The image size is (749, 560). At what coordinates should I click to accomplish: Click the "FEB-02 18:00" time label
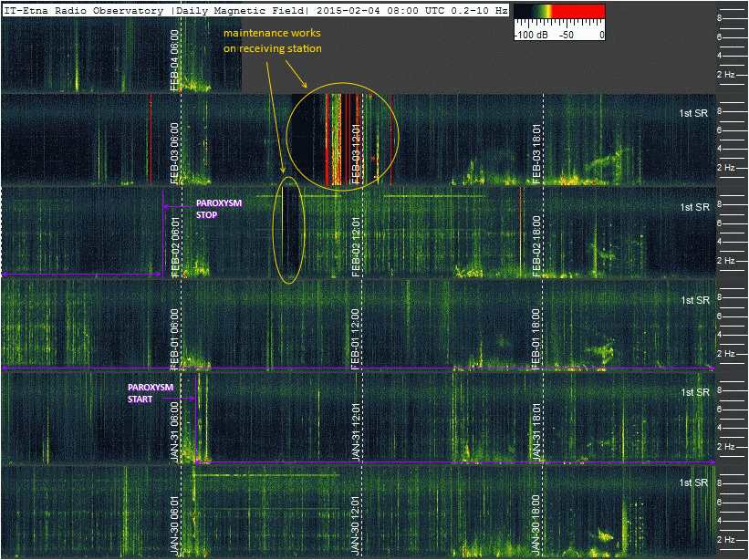pos(536,246)
